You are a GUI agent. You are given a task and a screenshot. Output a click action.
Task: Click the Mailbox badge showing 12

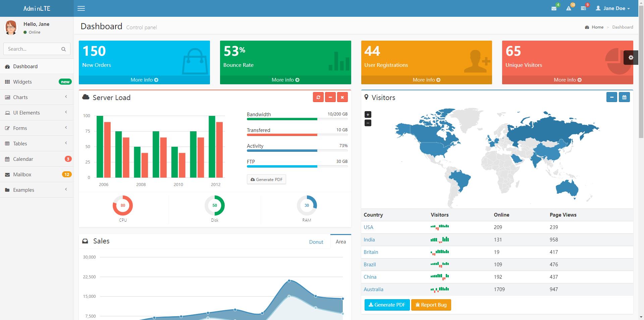[67, 175]
